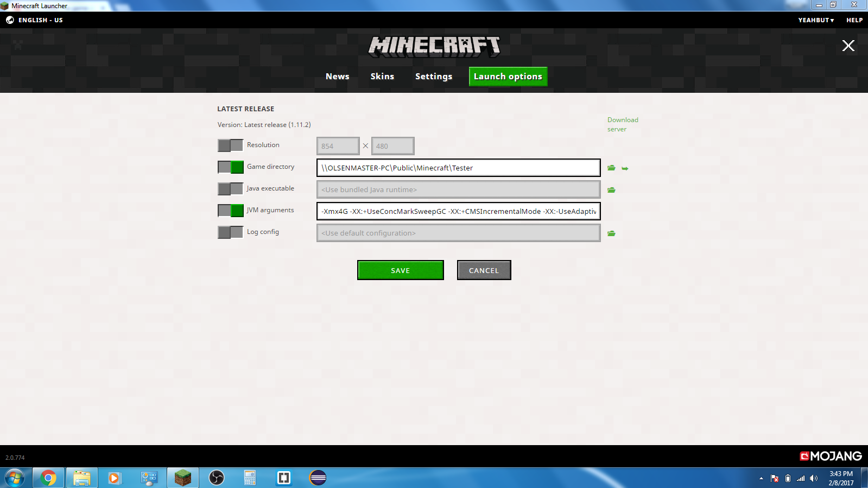
Task: Enable the Log config toggle
Action: coord(230,232)
